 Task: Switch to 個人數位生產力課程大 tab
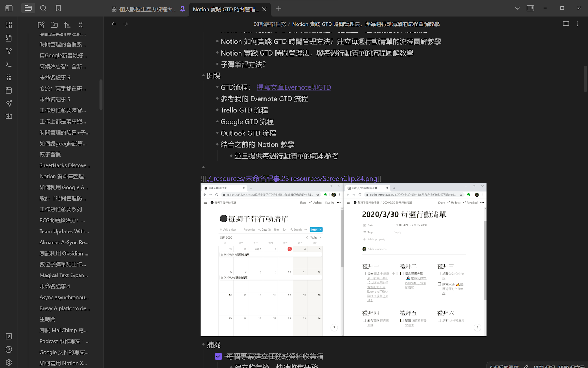(148, 9)
